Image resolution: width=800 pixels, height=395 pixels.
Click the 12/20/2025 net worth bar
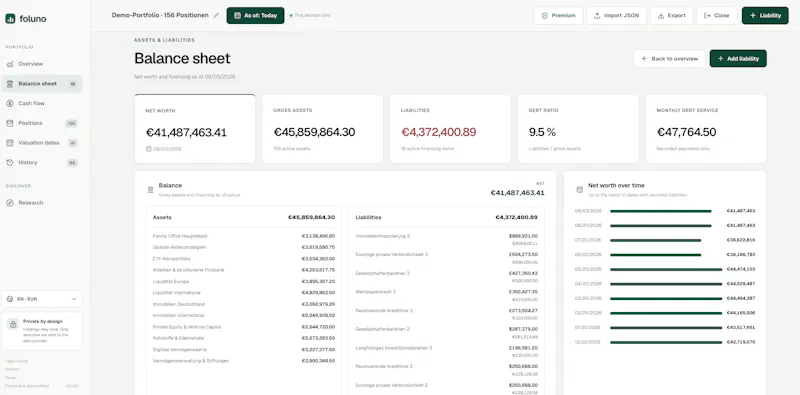click(x=666, y=342)
